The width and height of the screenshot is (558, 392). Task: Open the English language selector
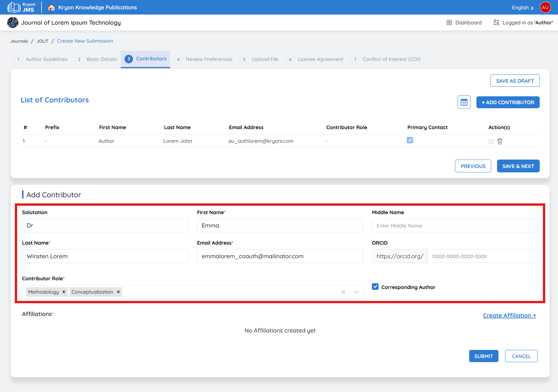[x=522, y=8]
